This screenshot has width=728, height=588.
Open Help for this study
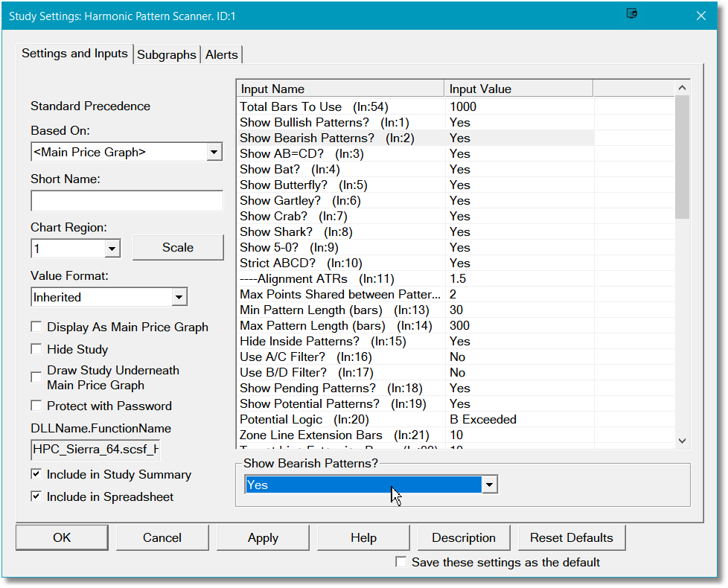[363, 537]
